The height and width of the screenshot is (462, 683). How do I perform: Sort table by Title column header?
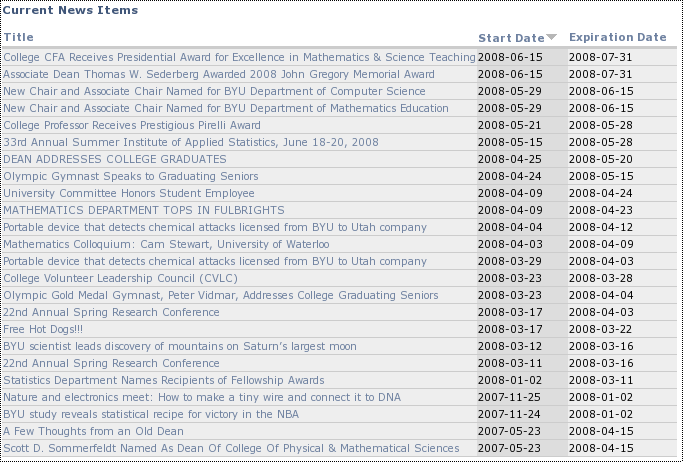pyautogui.click(x=19, y=37)
